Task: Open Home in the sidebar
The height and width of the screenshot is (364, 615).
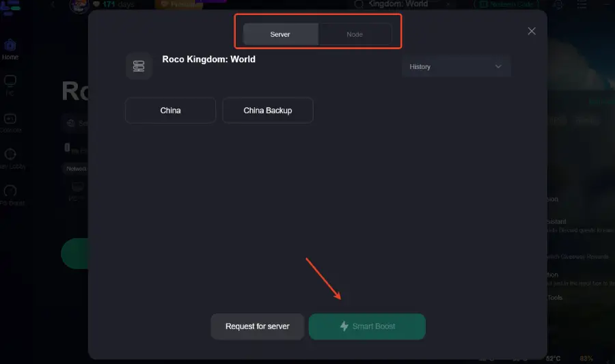Action: [10, 49]
